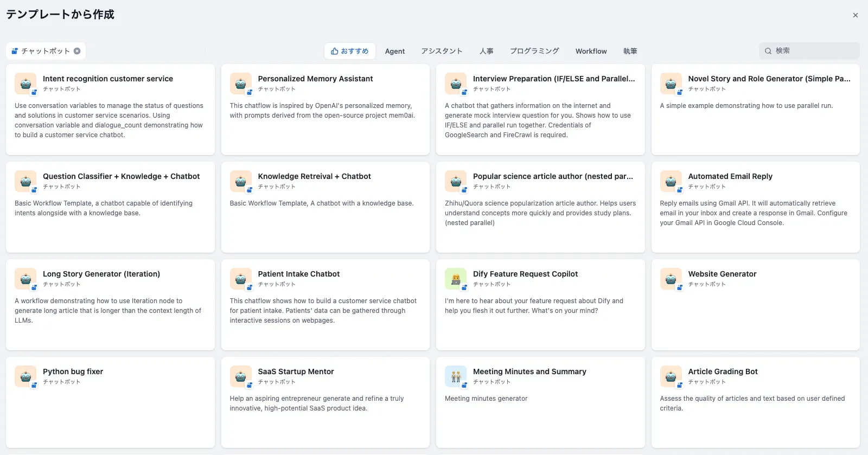
Task: Open the SaaS Startup Mentor title
Action: click(x=296, y=371)
